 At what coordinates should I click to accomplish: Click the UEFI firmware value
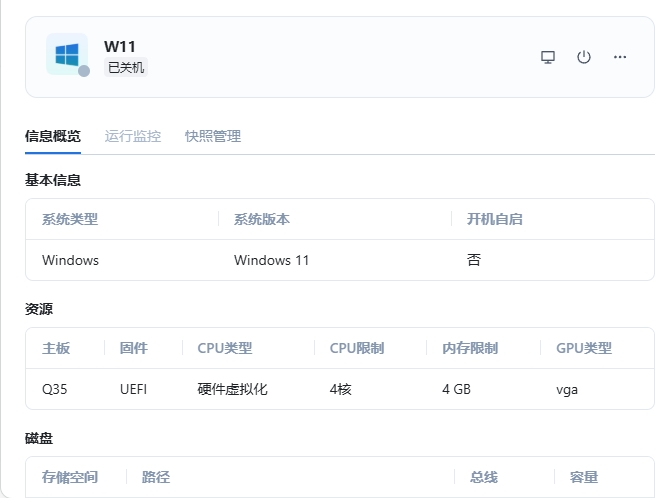point(133,389)
